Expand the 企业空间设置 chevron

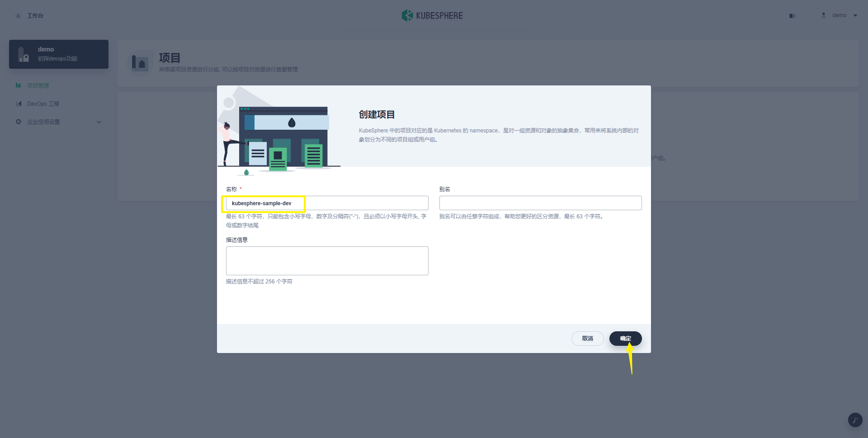coord(99,122)
